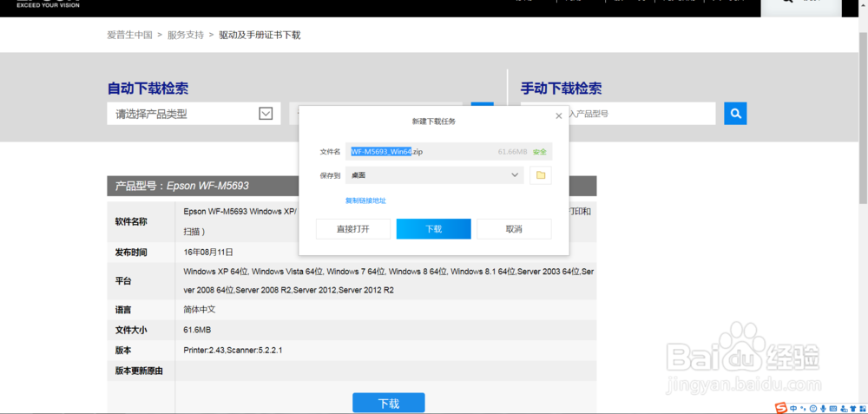Click the 发布时间 row label
The height and width of the screenshot is (414, 868).
click(131, 253)
